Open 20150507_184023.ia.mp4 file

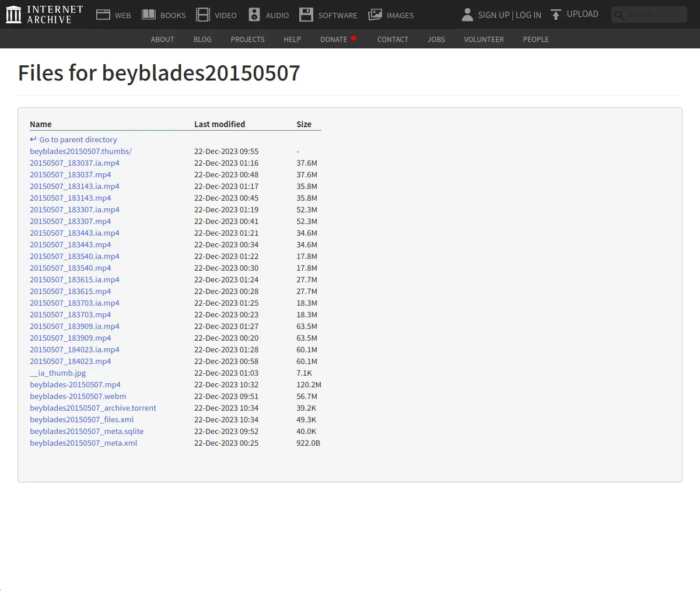pos(75,349)
